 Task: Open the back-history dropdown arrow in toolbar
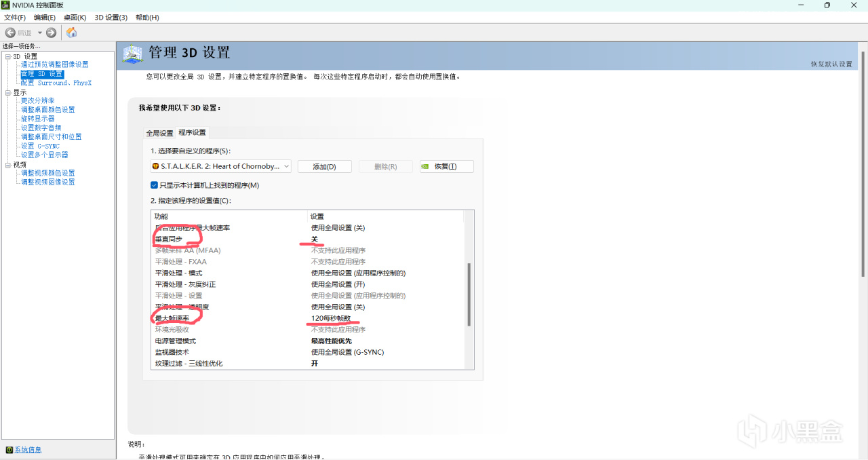tap(40, 33)
